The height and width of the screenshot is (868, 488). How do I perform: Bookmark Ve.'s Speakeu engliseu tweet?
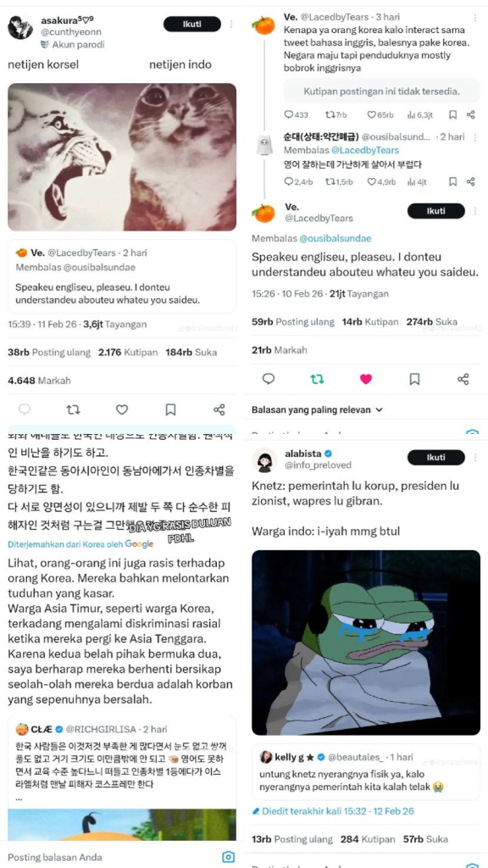click(414, 379)
